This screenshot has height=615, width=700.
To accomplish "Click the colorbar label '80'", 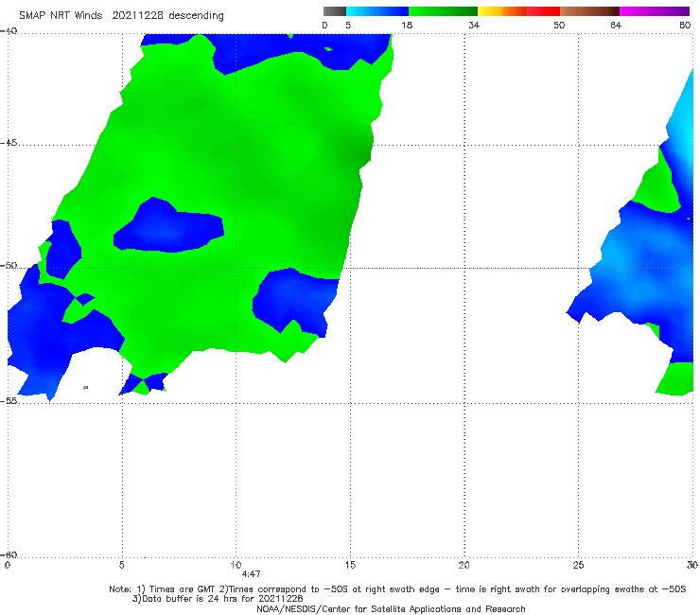I will (x=685, y=25).
